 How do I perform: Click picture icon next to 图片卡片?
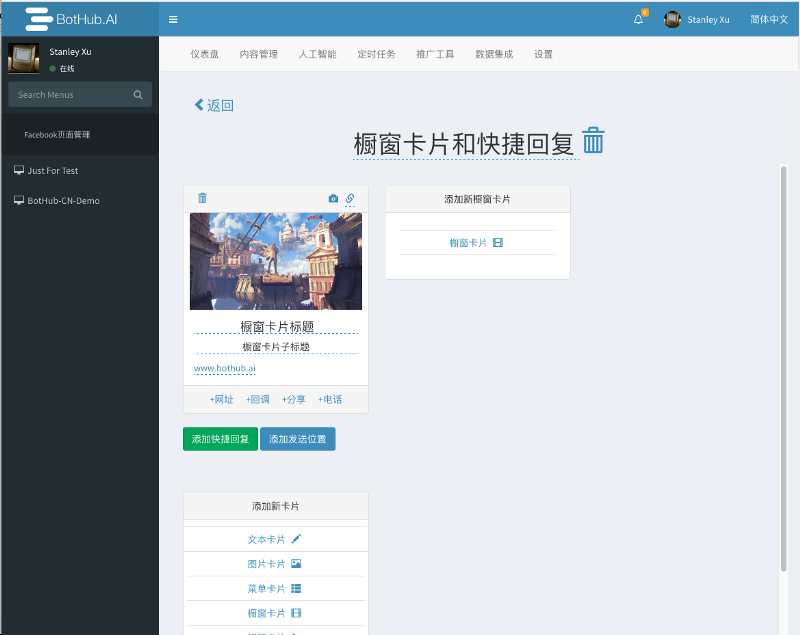pyautogui.click(x=296, y=564)
